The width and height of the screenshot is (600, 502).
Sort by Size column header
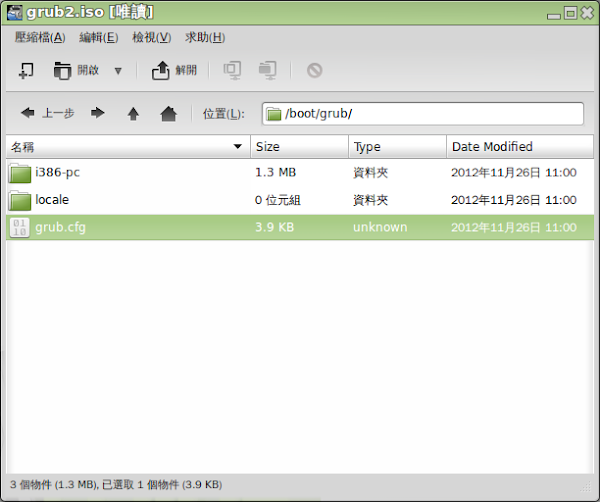coord(300,147)
